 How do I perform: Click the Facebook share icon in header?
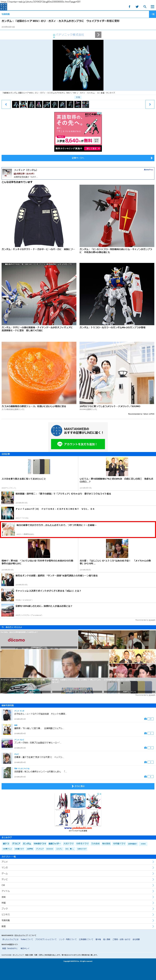tap(129, 7)
